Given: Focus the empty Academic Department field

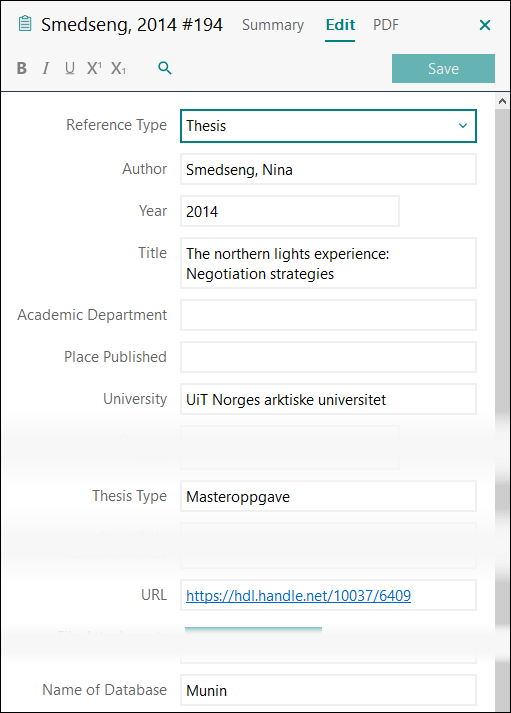Looking at the screenshot, I should tap(328, 315).
